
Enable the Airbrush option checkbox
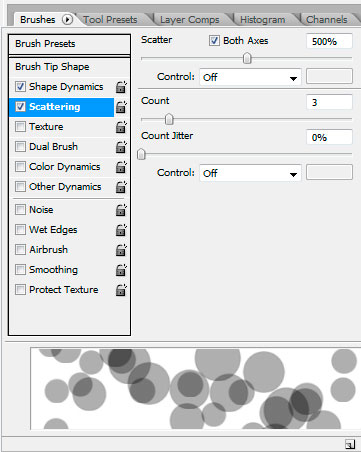pyautogui.click(x=20, y=250)
